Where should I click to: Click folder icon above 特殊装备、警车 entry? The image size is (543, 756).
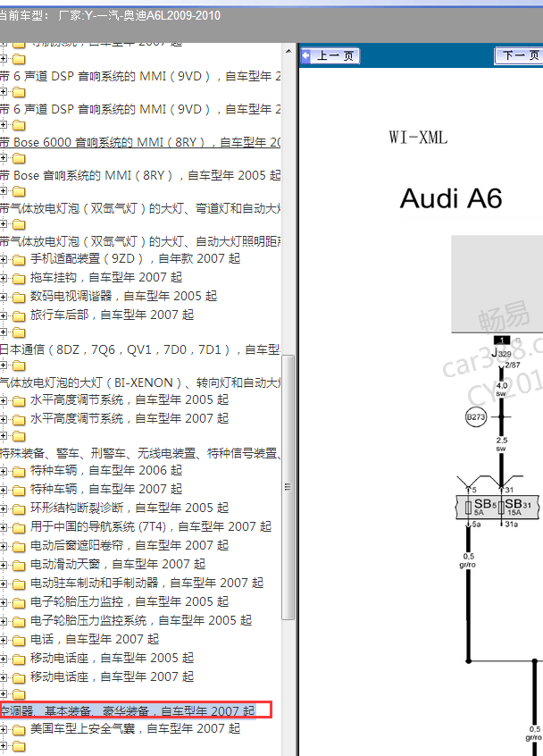19,436
